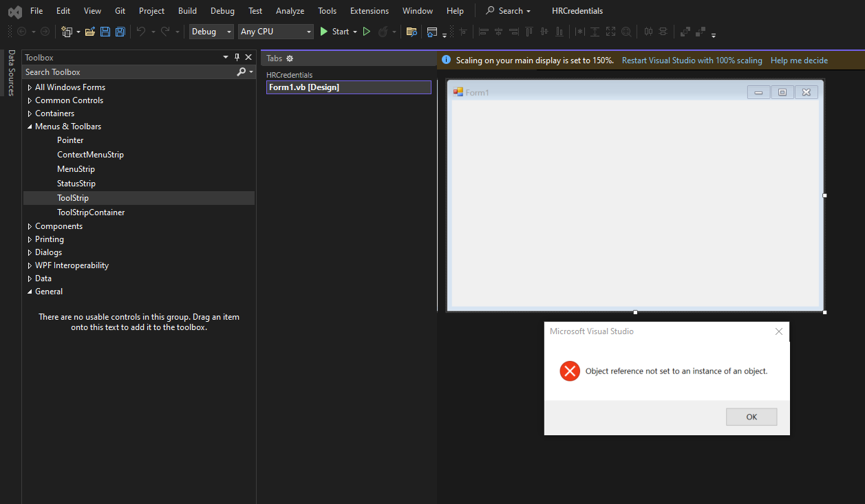Click the Align Rights icon
865x504 pixels.
pos(513,32)
